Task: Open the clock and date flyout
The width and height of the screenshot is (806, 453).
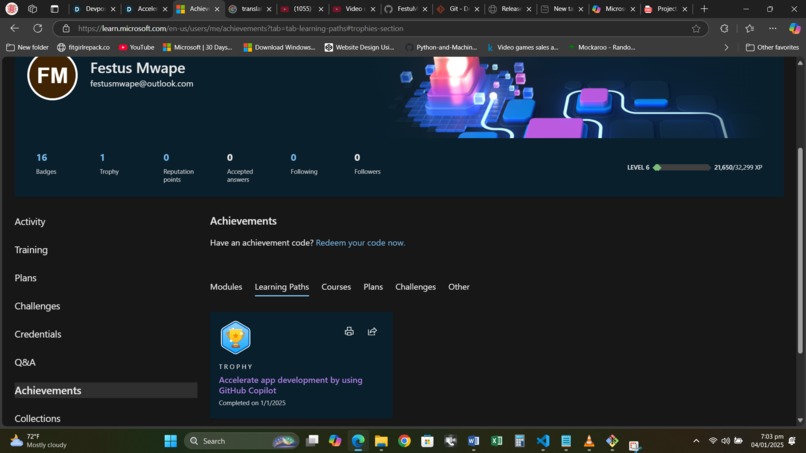Action: pyautogui.click(x=767, y=441)
